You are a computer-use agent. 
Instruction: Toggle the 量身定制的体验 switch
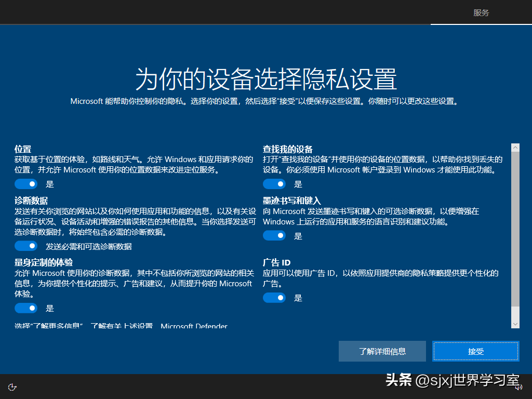(x=26, y=308)
